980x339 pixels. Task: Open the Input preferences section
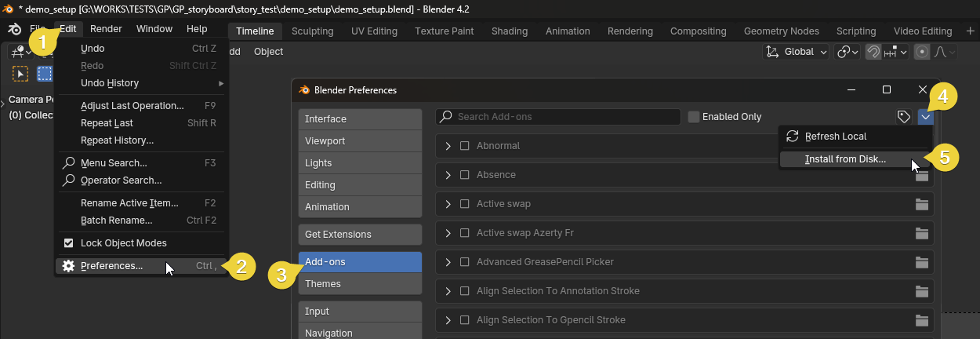360,312
